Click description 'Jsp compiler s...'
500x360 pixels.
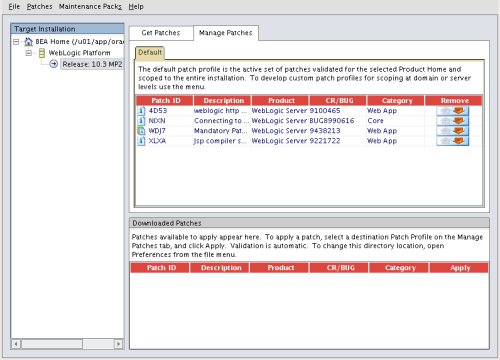coord(220,141)
